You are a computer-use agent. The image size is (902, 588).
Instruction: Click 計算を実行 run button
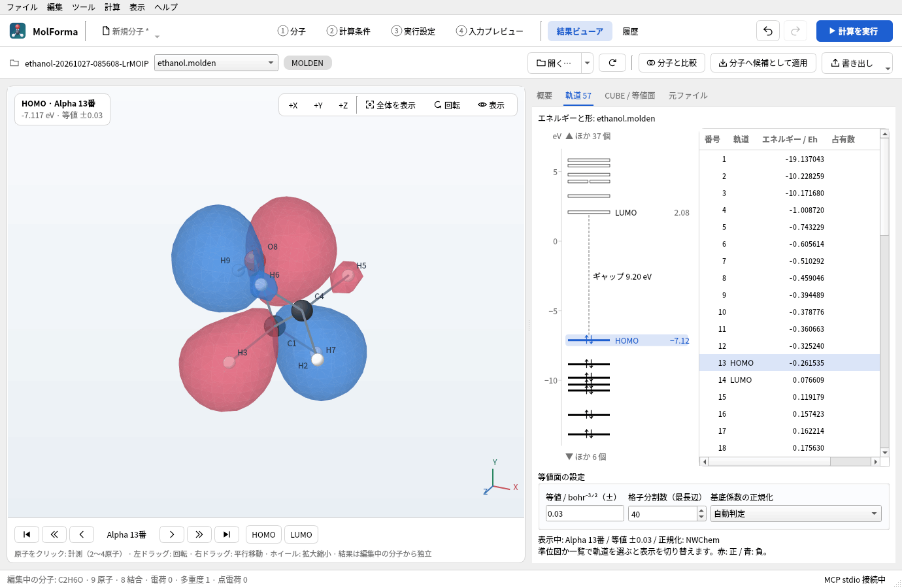click(854, 31)
